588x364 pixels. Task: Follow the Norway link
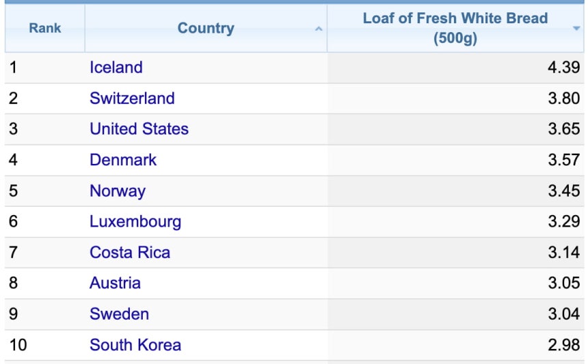click(x=118, y=191)
